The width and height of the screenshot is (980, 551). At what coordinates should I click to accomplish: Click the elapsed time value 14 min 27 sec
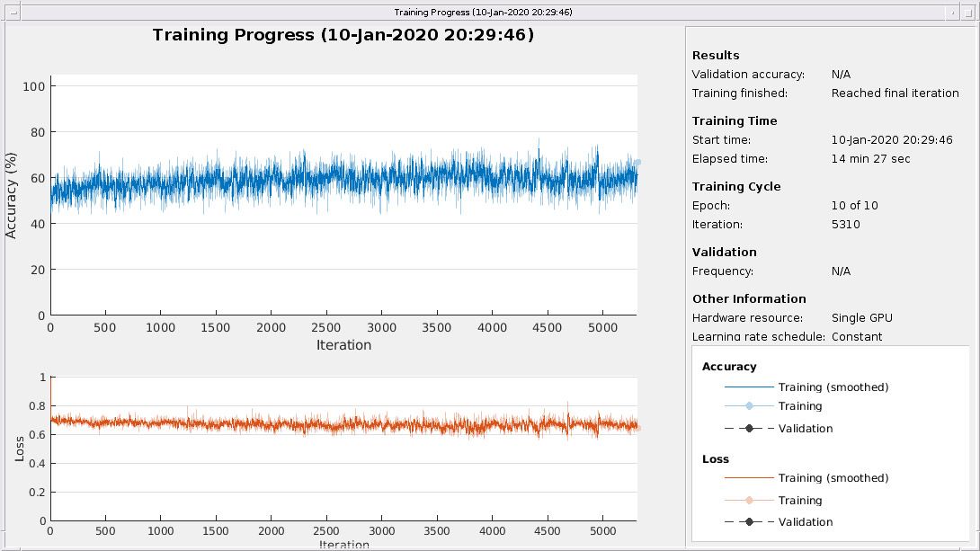[x=870, y=159]
